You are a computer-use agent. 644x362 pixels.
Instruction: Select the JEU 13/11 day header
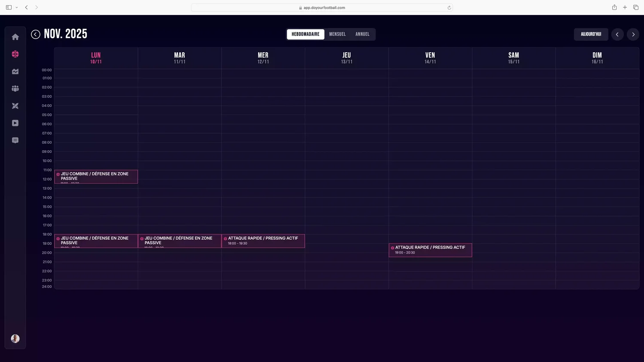(x=347, y=58)
